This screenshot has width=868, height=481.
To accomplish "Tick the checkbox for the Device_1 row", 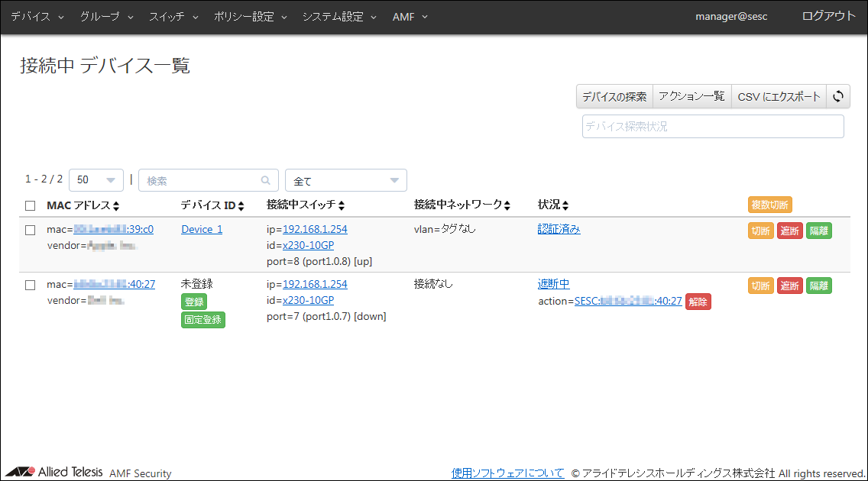I will (x=31, y=230).
